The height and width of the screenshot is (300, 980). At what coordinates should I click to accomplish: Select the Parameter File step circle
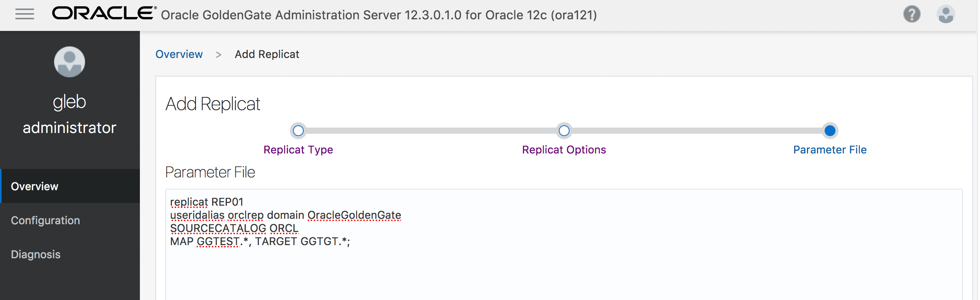coord(829,131)
